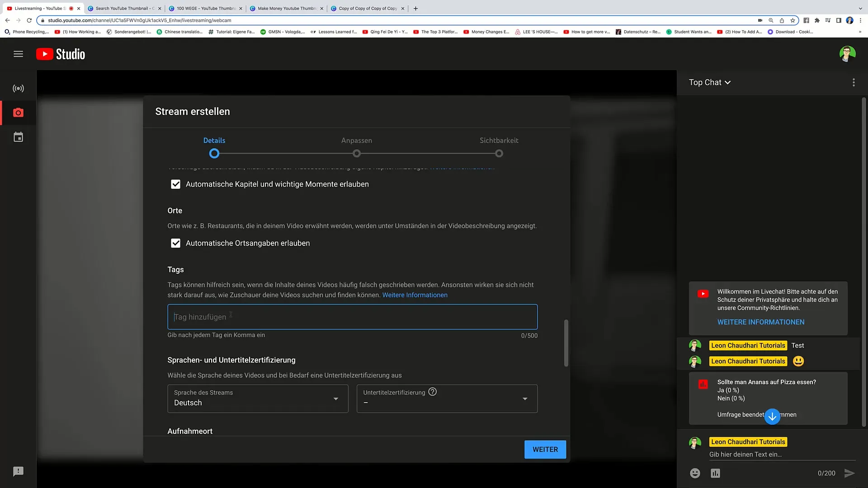Expand the Untertitelzertifizierung dropdown
Viewport: 868px width, 488px height.
[x=447, y=398]
